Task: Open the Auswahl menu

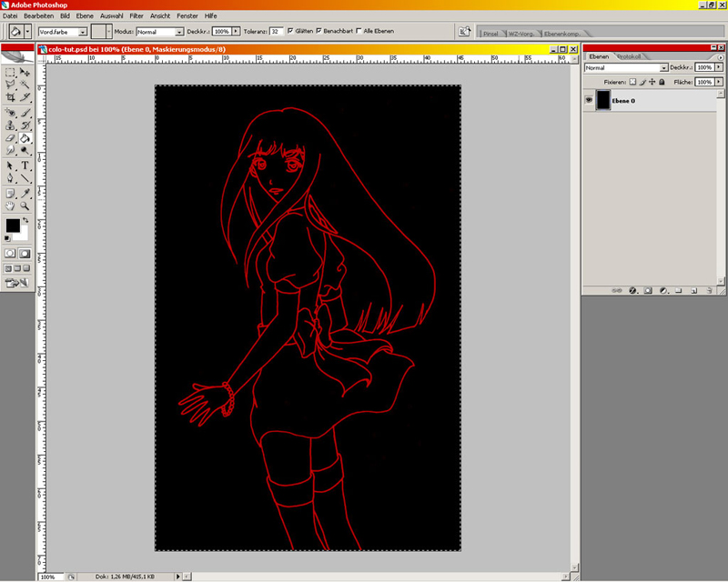Action: [x=111, y=15]
